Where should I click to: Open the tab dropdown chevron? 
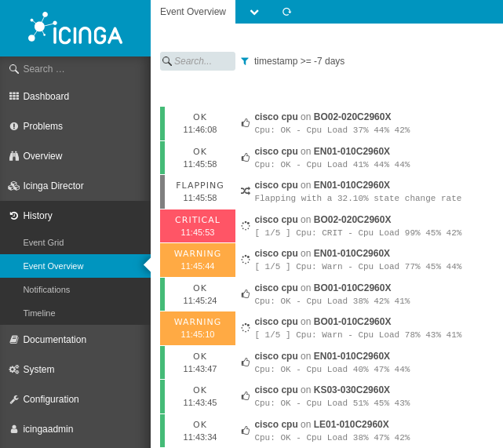(254, 12)
